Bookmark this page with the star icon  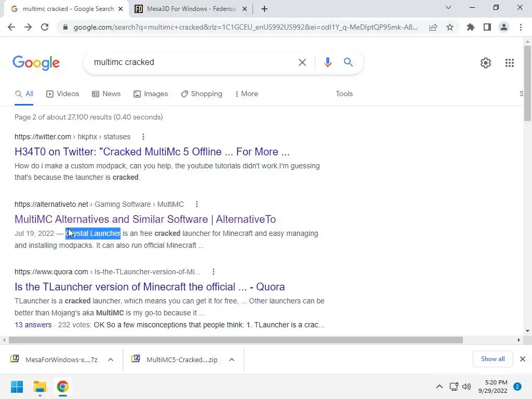(x=450, y=27)
